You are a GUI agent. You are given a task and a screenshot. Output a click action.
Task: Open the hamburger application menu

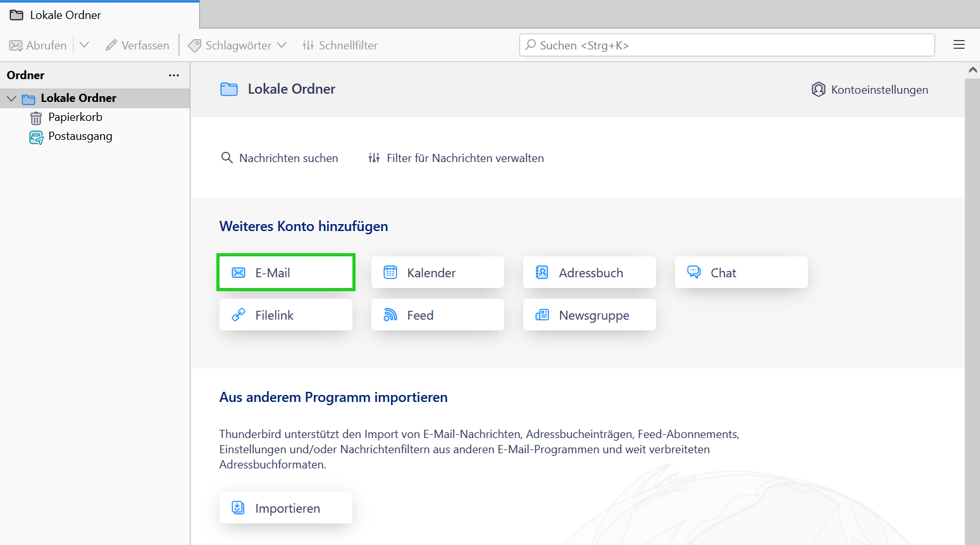[958, 45]
